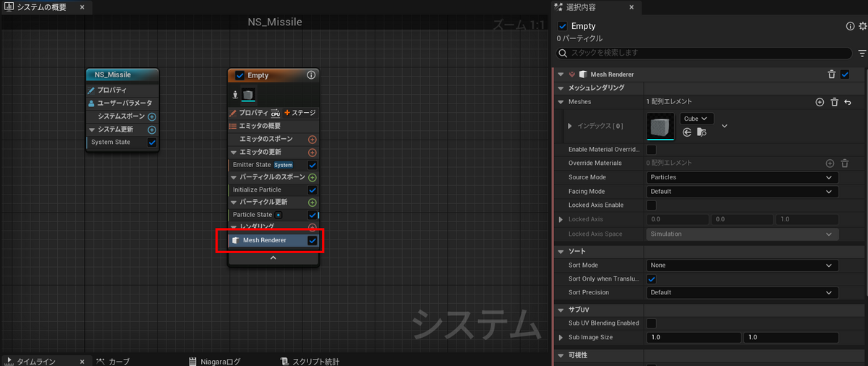Toggle Particle State module checkbox

(312, 215)
